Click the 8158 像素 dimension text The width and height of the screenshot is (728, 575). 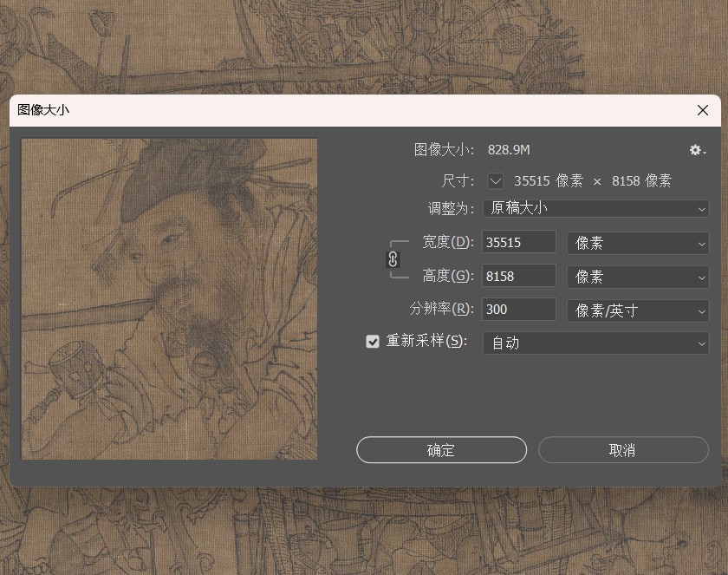coord(641,180)
